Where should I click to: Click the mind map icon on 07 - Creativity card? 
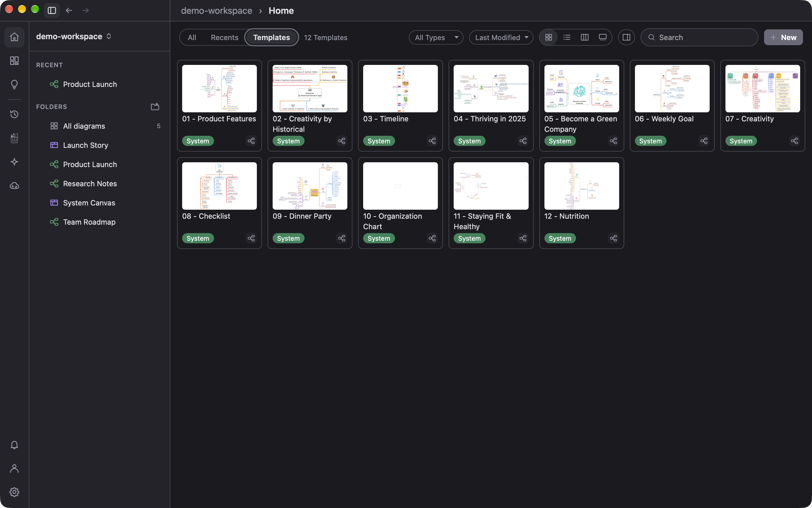click(795, 141)
